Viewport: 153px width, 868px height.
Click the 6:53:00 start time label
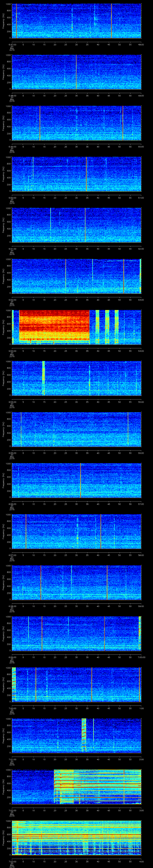12,351
